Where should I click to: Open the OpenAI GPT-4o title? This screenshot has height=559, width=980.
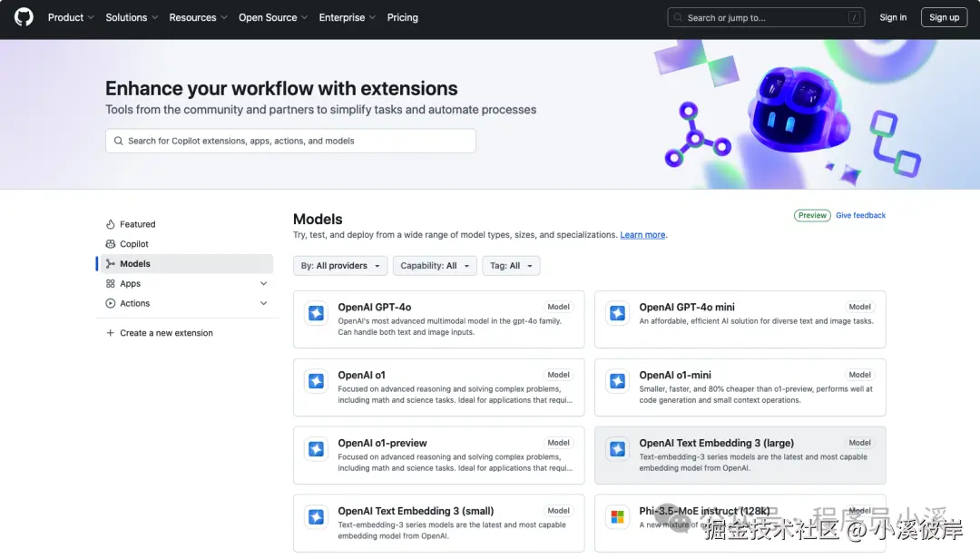coord(375,307)
